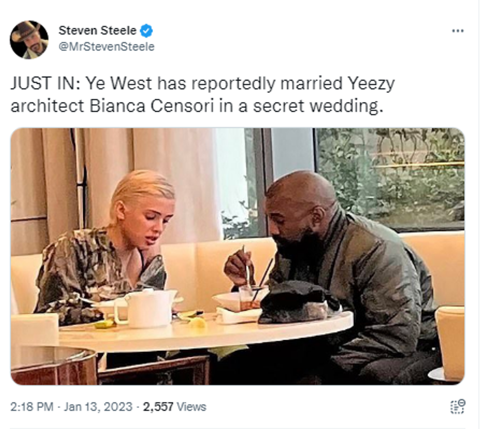Image resolution: width=504 pixels, height=429 pixels.
Task: Click the "JUST IN:" text of the tweet
Action: 45,83
